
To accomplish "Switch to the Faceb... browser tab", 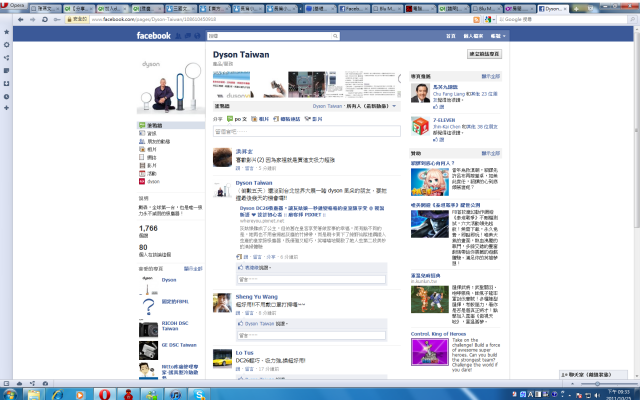I will click(x=353, y=9).
